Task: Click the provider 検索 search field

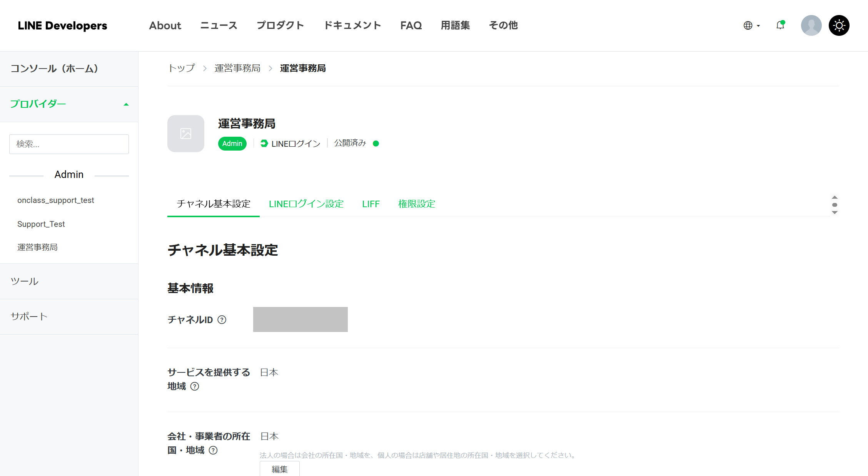Action: point(69,144)
